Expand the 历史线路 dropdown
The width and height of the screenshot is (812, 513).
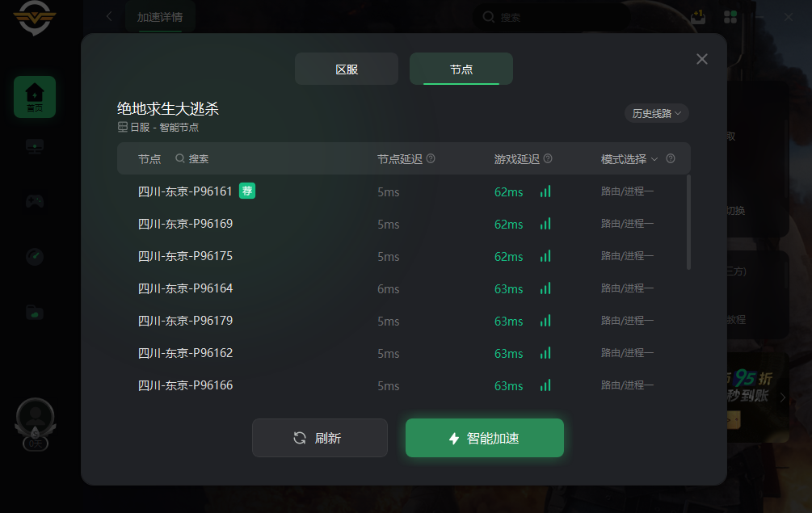coord(656,113)
